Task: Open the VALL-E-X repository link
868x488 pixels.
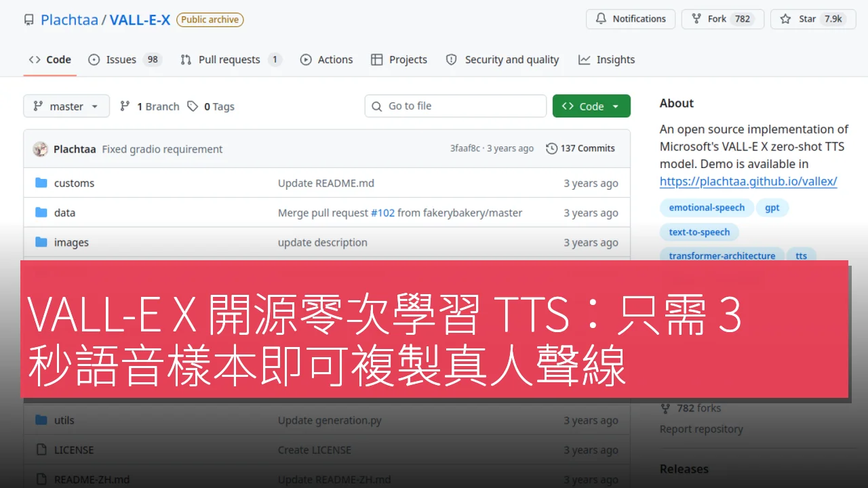Action: point(140,20)
